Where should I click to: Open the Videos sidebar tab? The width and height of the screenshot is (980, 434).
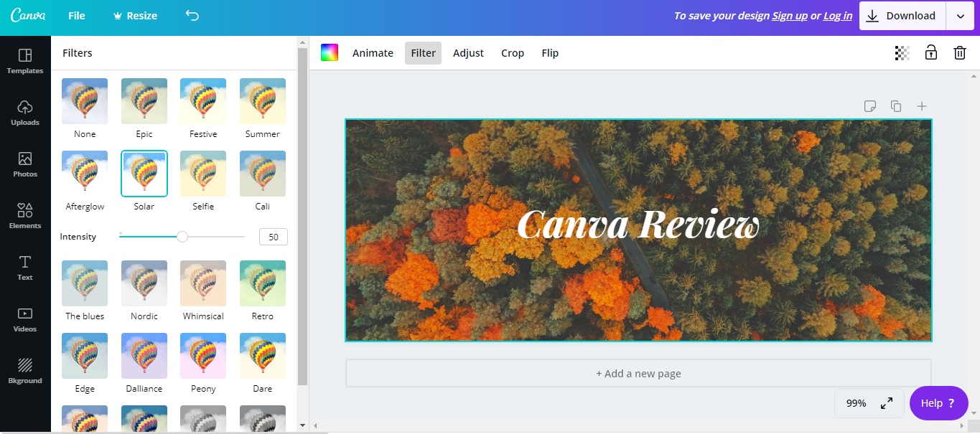coord(25,320)
